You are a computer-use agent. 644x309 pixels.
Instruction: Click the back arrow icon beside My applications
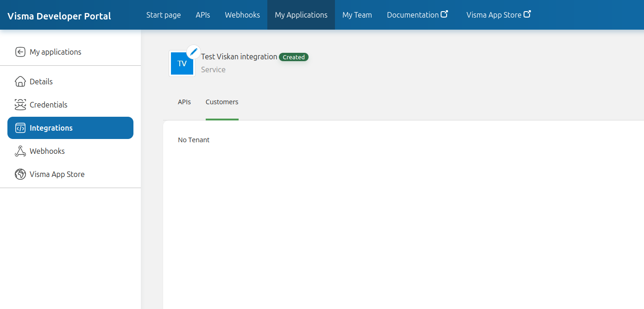click(20, 52)
